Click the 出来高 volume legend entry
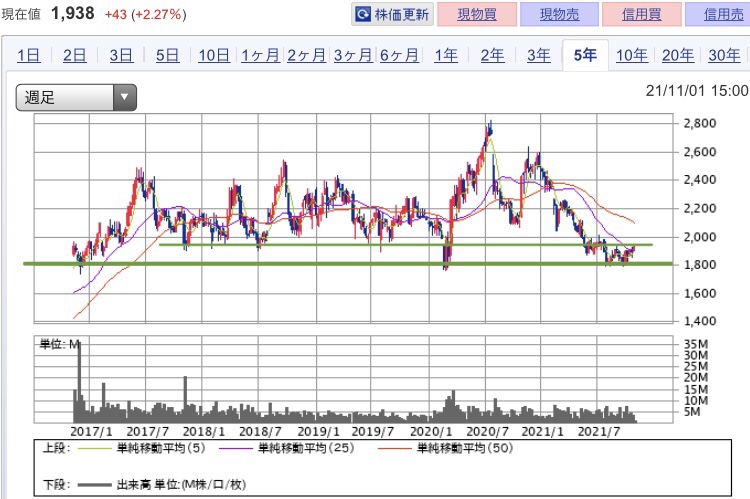Viewport: 750px width, 499px height. pos(162,485)
